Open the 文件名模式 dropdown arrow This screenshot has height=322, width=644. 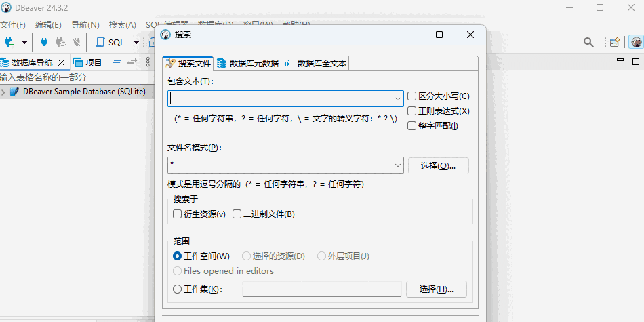[x=398, y=165]
